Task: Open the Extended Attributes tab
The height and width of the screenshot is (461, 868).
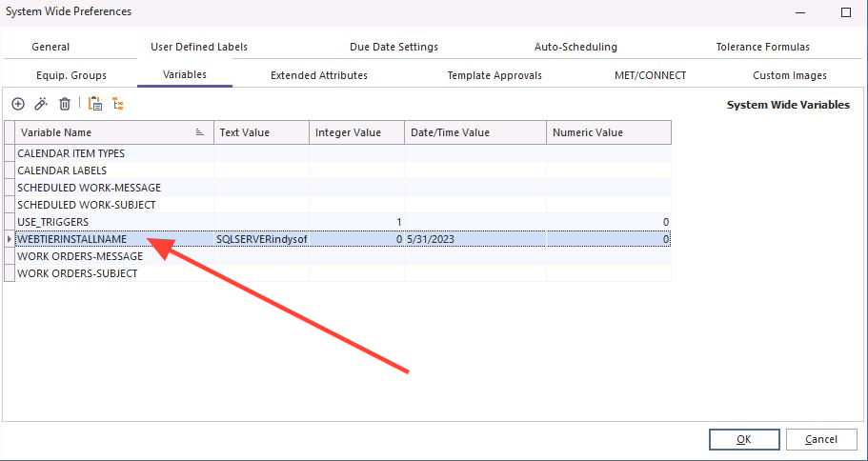Action: pyautogui.click(x=319, y=75)
